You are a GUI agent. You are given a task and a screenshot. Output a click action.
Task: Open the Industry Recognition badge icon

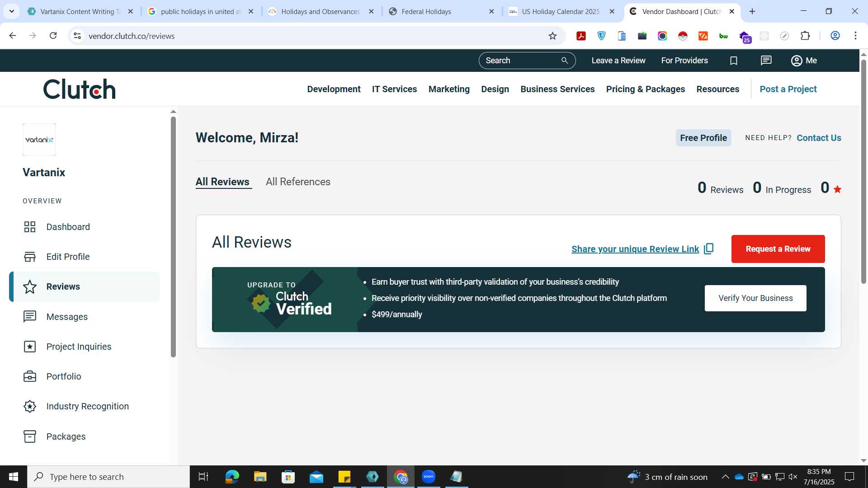click(30, 406)
